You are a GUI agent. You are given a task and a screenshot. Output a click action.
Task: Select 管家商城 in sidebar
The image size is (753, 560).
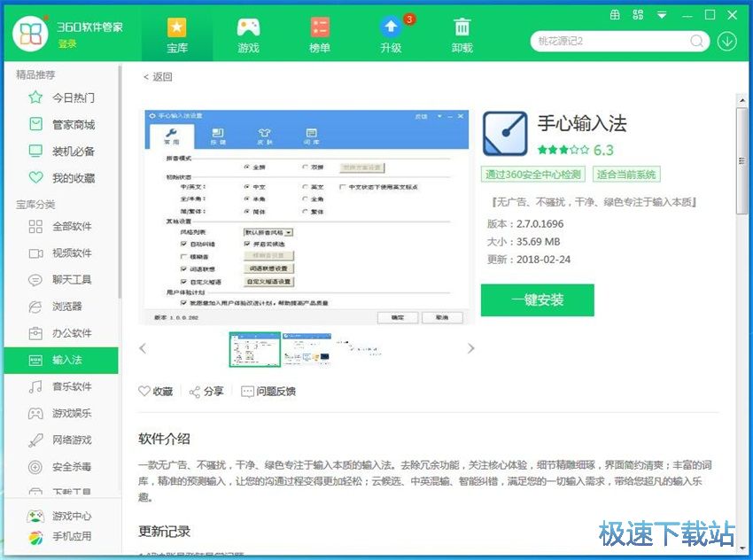coord(61,125)
